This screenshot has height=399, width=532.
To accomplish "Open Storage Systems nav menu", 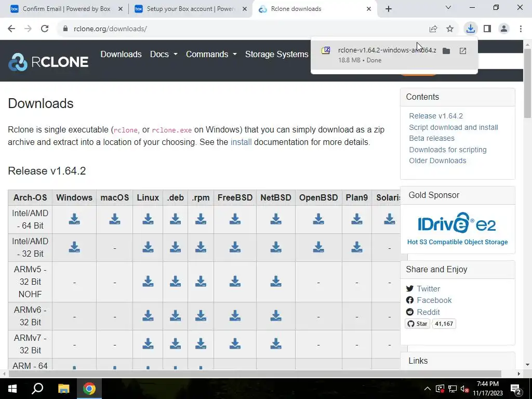I will 276,54.
